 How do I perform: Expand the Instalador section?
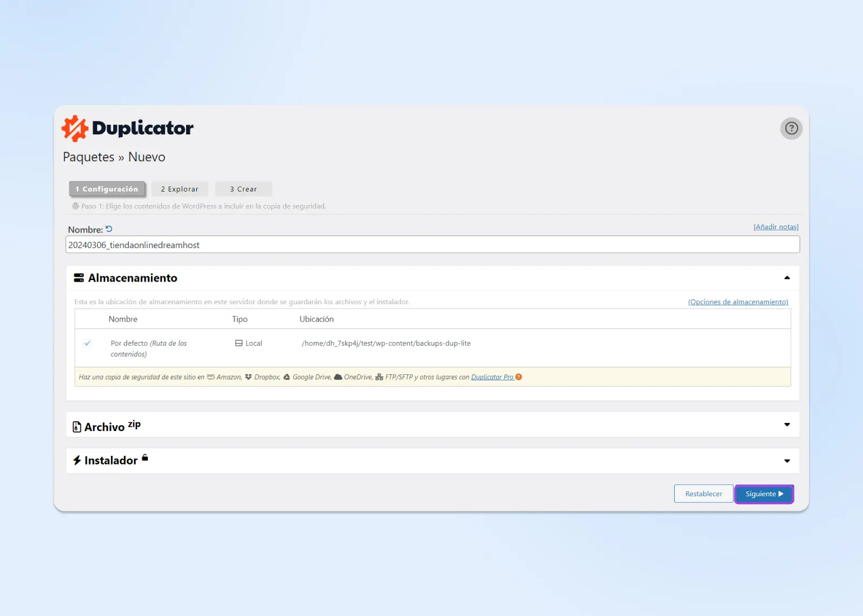[787, 461]
